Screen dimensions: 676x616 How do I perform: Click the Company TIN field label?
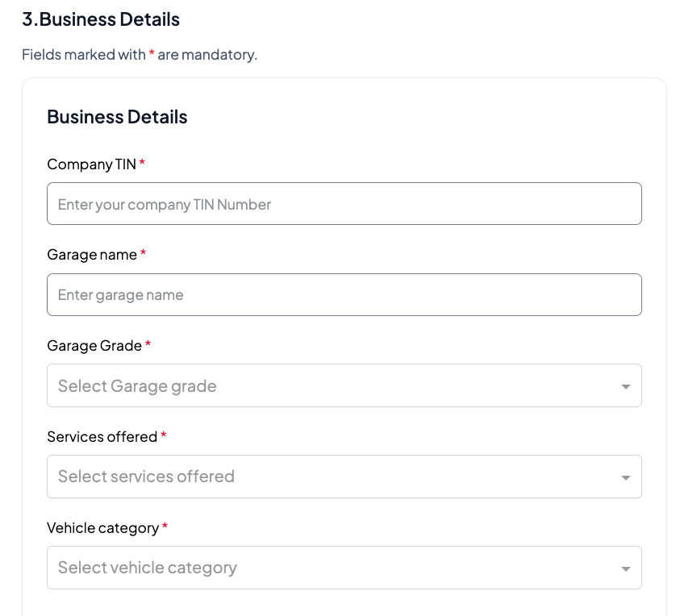pyautogui.click(x=91, y=164)
